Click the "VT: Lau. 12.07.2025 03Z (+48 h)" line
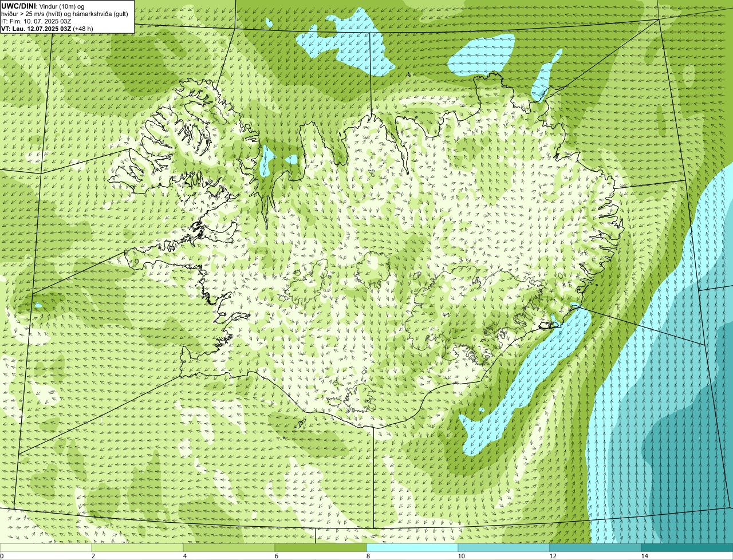This screenshot has width=733, height=560. click(47, 28)
